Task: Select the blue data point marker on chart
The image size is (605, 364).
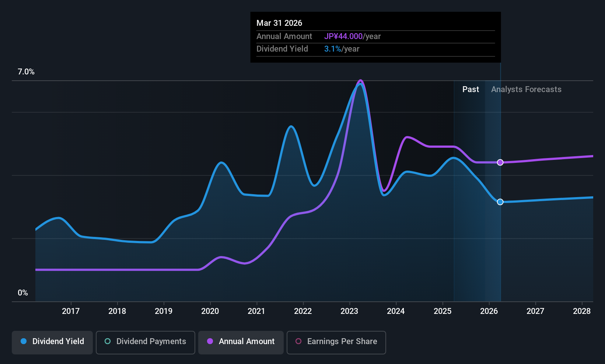Action: click(500, 202)
